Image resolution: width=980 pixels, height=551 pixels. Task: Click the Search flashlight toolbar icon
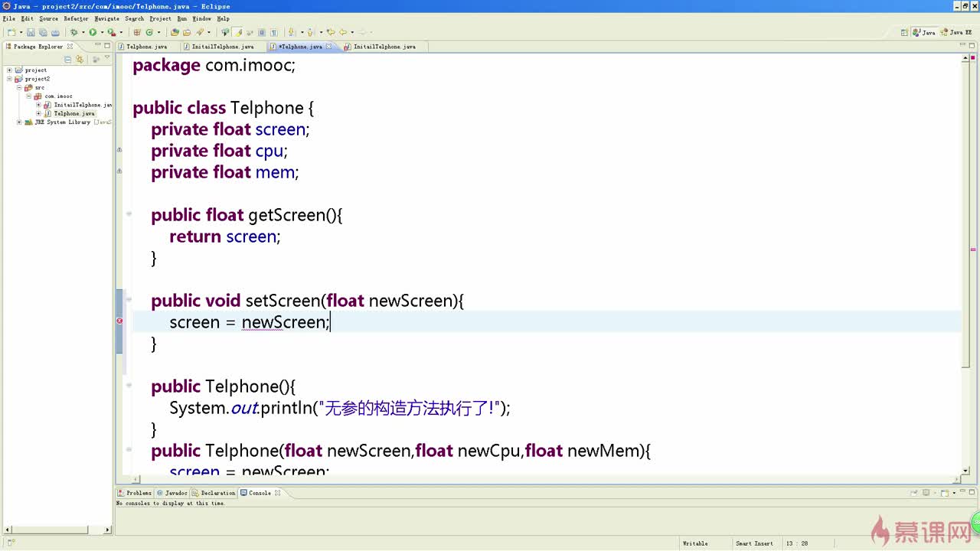[199, 32]
